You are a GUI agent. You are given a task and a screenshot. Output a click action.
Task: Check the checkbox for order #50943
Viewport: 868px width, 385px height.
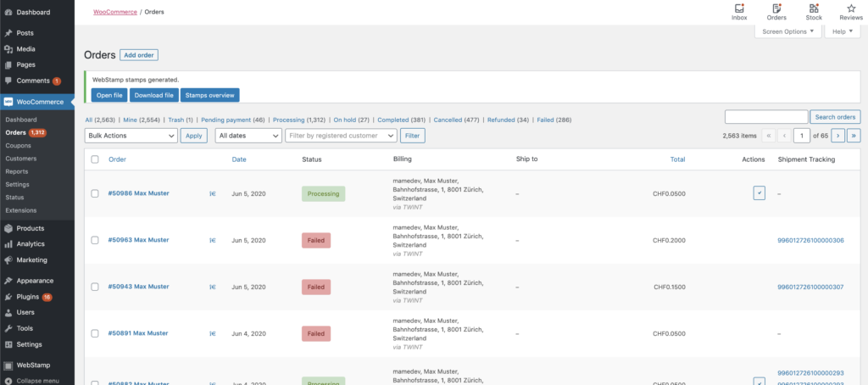(x=95, y=287)
